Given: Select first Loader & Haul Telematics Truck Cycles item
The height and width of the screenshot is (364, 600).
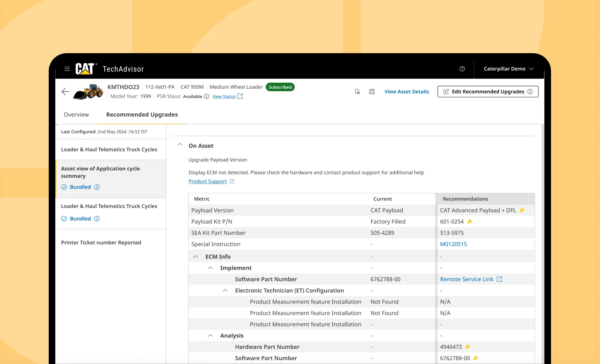Looking at the screenshot, I should pyautogui.click(x=111, y=149).
